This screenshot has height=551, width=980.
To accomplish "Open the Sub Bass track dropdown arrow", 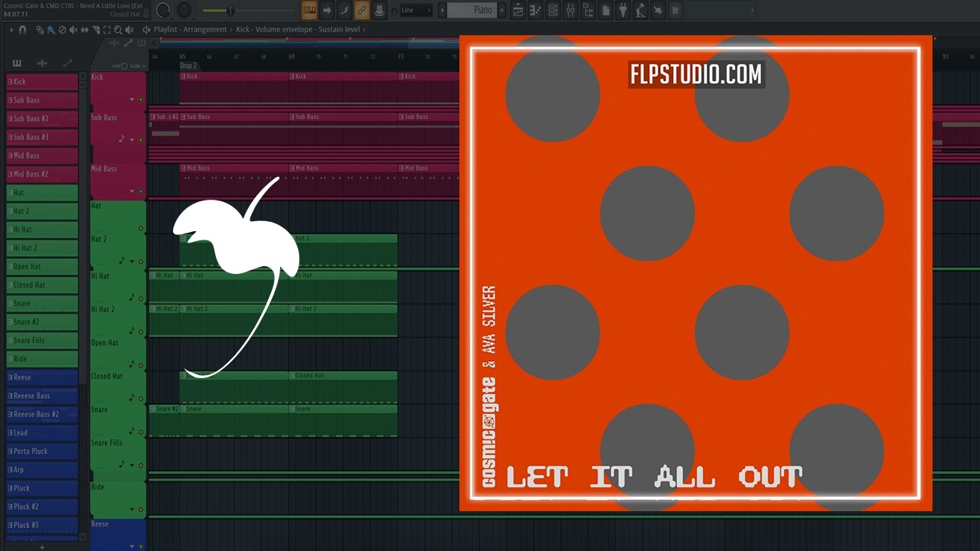I will click(x=132, y=140).
